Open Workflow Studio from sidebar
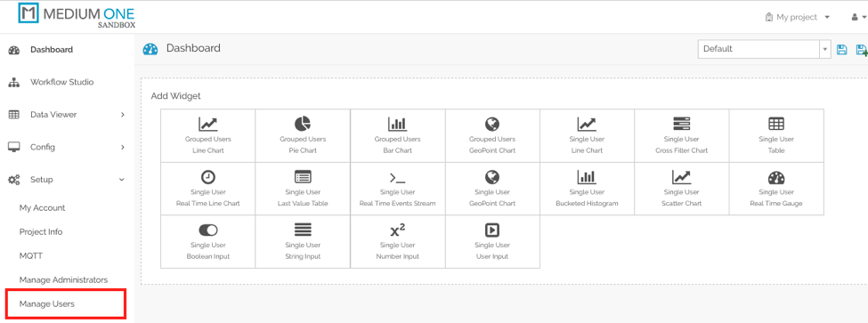This screenshot has height=323, width=868. coord(67,82)
